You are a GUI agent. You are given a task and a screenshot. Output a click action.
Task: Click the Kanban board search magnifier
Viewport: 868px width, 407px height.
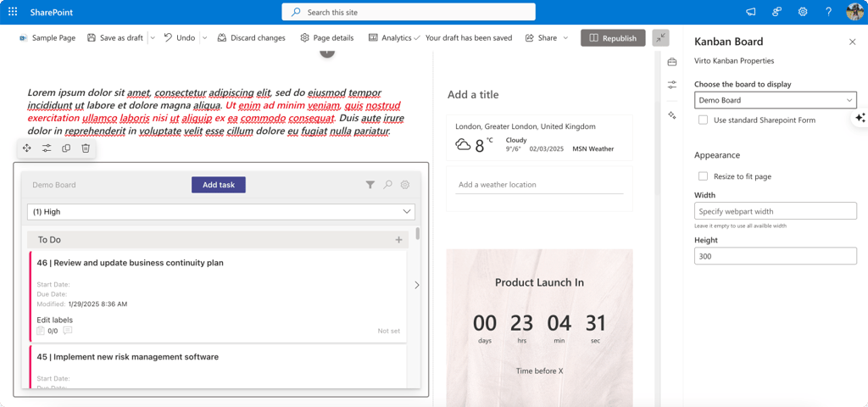tap(387, 185)
